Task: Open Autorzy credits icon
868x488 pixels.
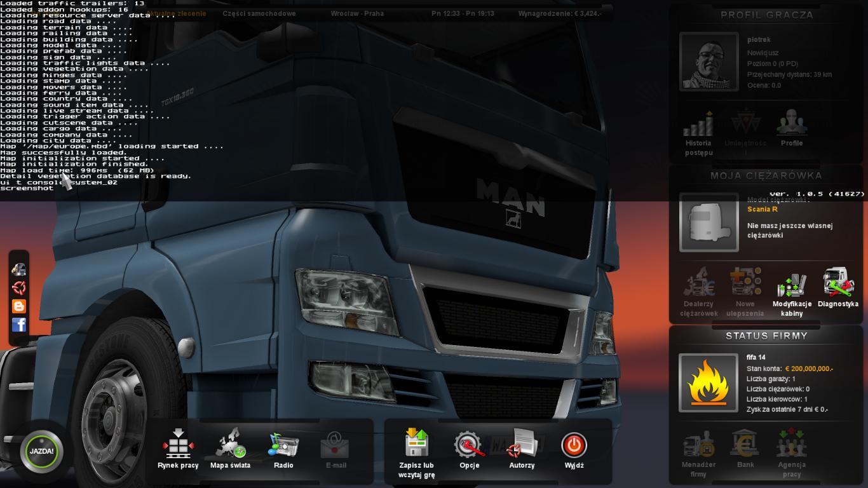Action: click(522, 444)
